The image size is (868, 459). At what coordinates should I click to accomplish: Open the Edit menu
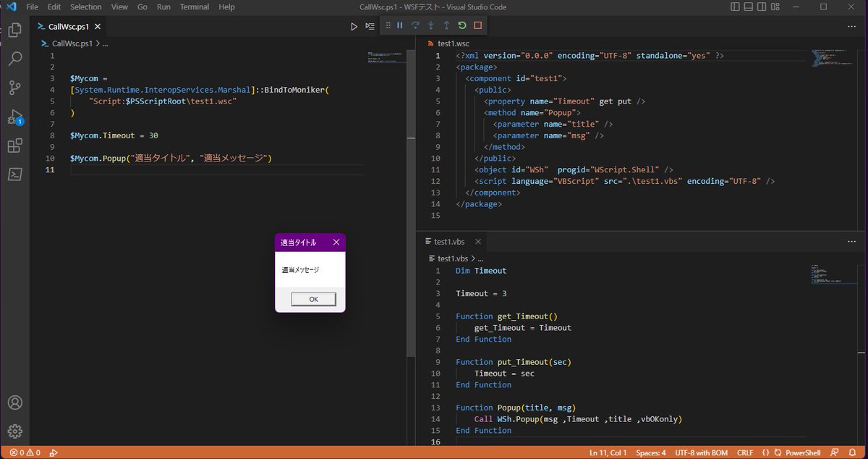point(54,7)
